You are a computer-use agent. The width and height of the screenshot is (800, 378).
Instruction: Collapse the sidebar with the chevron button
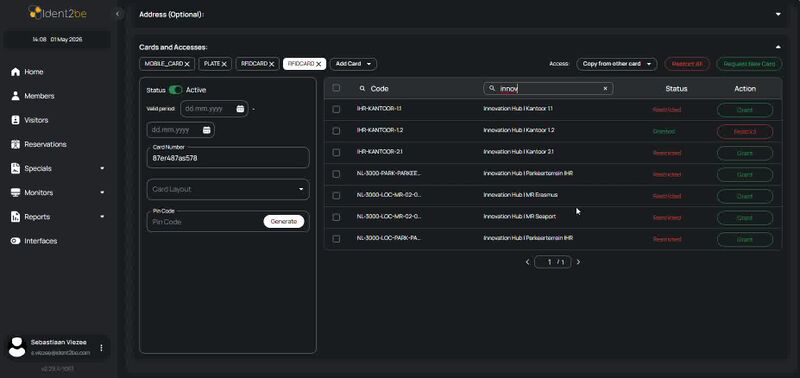[x=118, y=14]
